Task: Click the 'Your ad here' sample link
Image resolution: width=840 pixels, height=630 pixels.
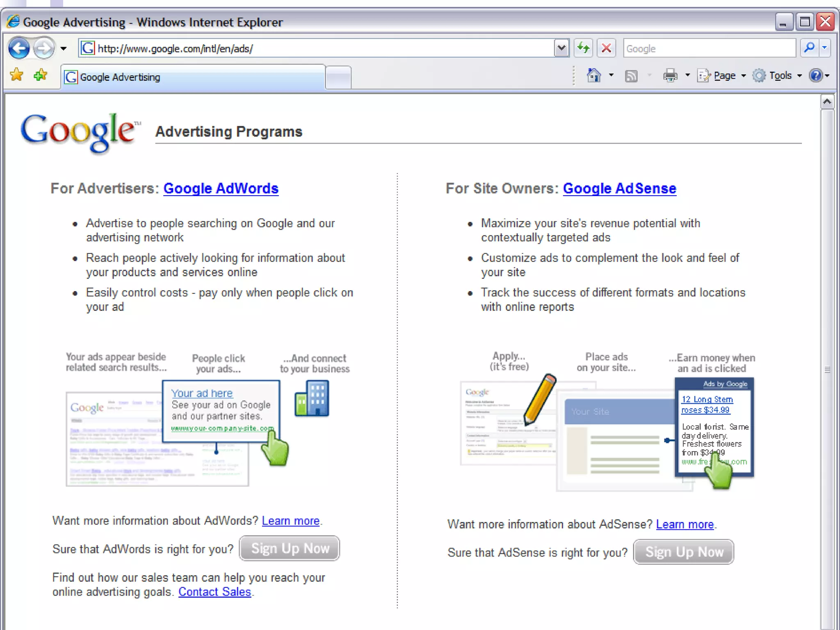Action: coord(202,393)
